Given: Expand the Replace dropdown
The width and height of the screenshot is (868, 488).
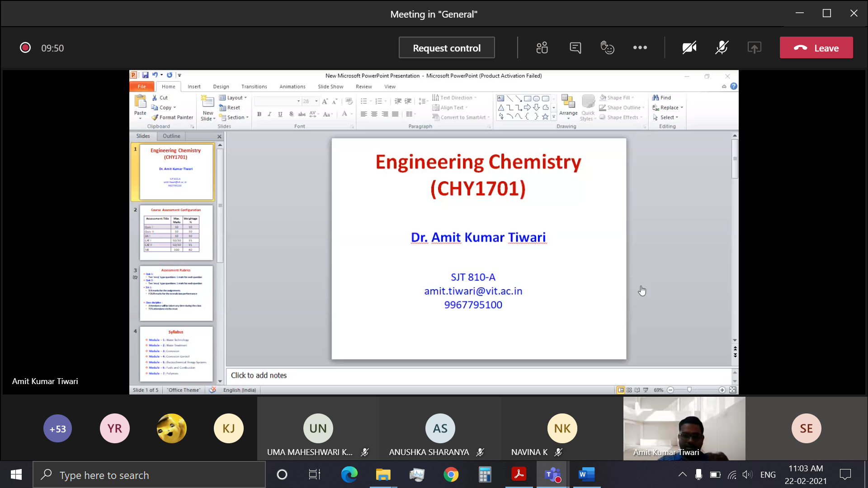Looking at the screenshot, I should coord(681,108).
